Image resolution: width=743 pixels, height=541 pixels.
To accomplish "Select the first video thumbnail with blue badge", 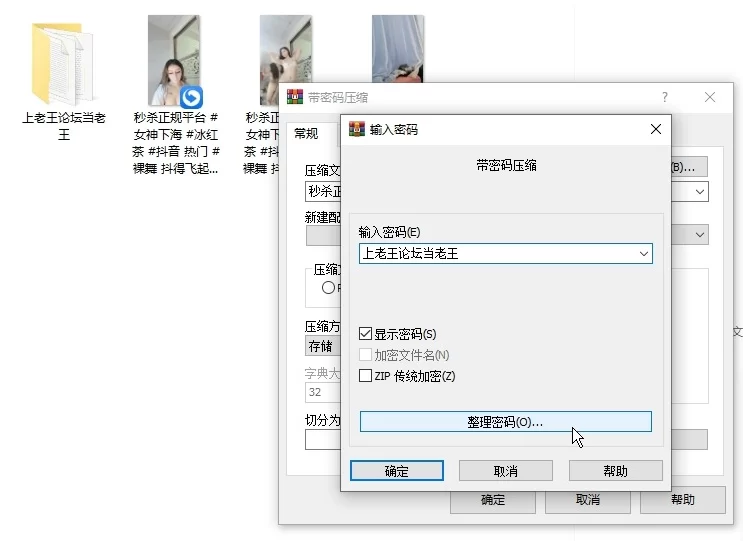I will pyautogui.click(x=174, y=60).
